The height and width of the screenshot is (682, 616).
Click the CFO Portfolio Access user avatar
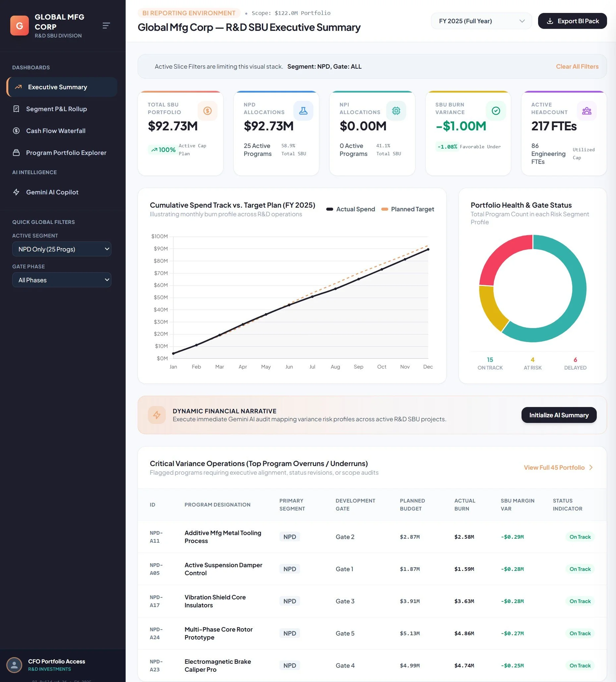(x=14, y=665)
